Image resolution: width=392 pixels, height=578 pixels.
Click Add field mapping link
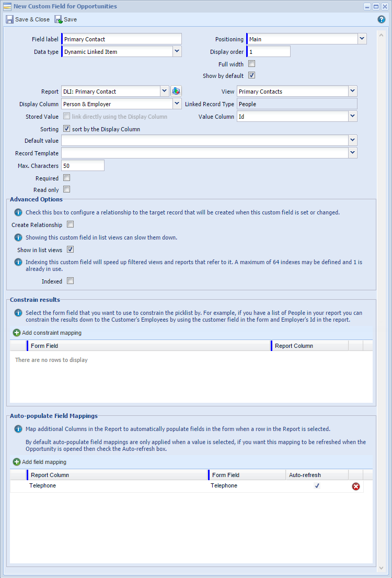44,461
